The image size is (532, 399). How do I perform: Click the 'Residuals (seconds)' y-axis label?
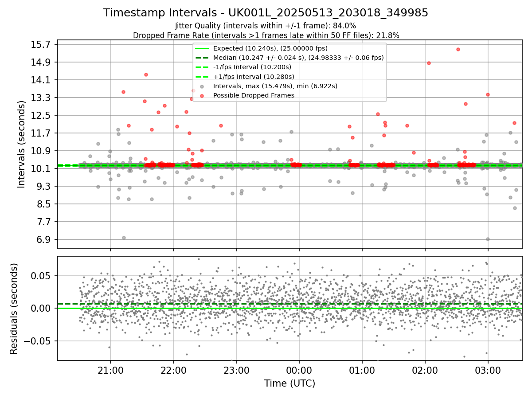[x=14, y=309]
